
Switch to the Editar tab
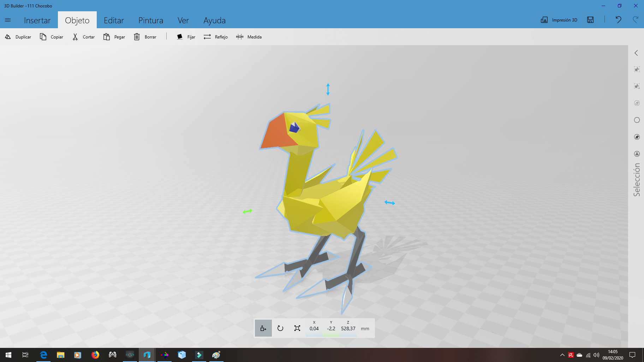coord(114,20)
